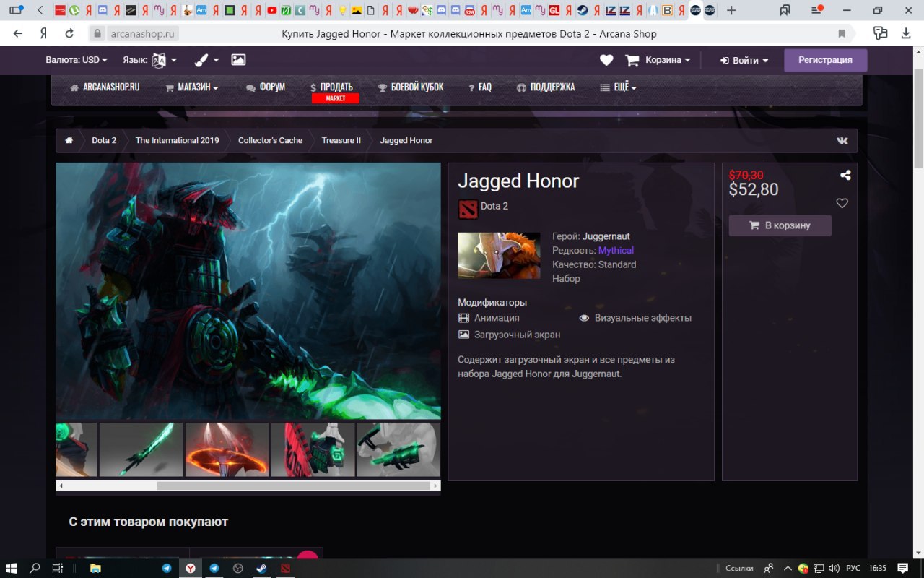Click the Juggernaut hero portrait

[499, 256]
